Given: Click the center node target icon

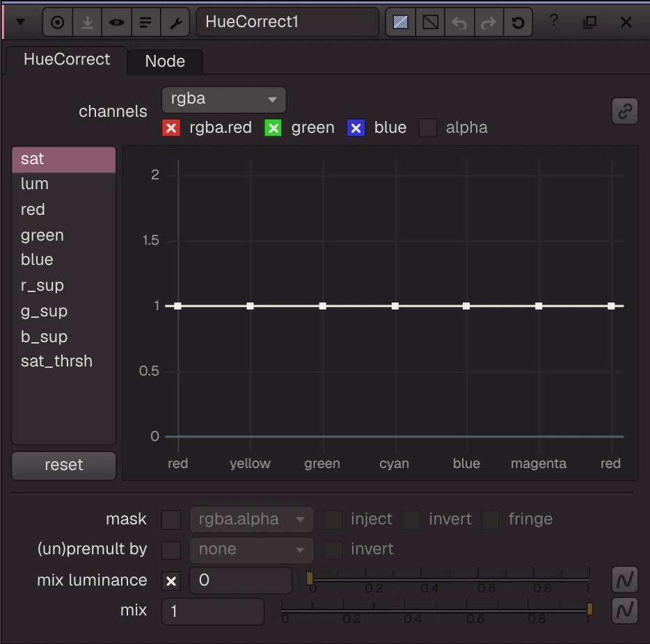Looking at the screenshot, I should coord(58,22).
